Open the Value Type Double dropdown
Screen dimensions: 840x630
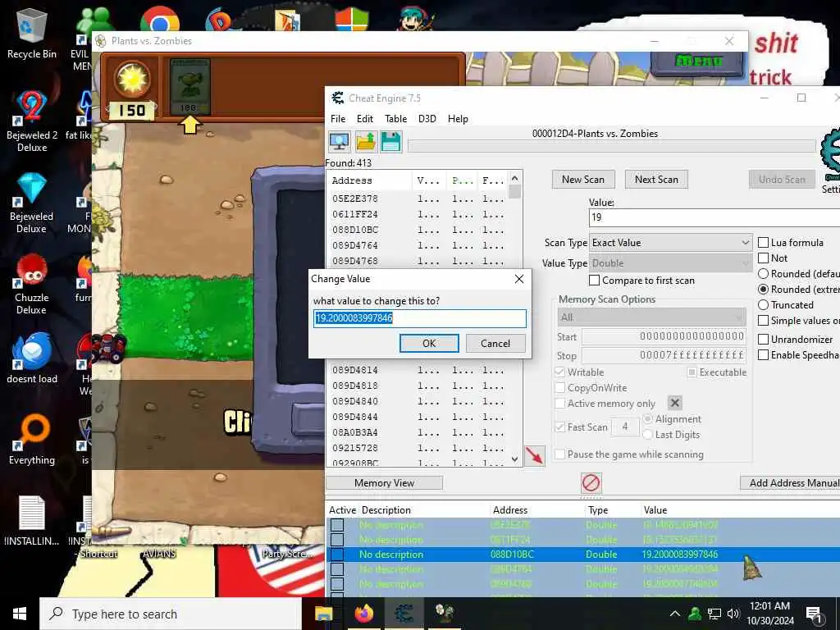[x=671, y=263]
